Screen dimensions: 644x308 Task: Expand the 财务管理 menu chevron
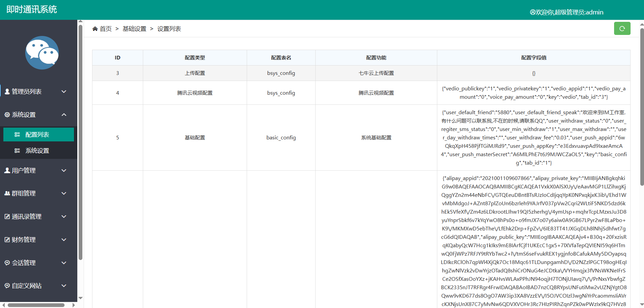coord(64,239)
